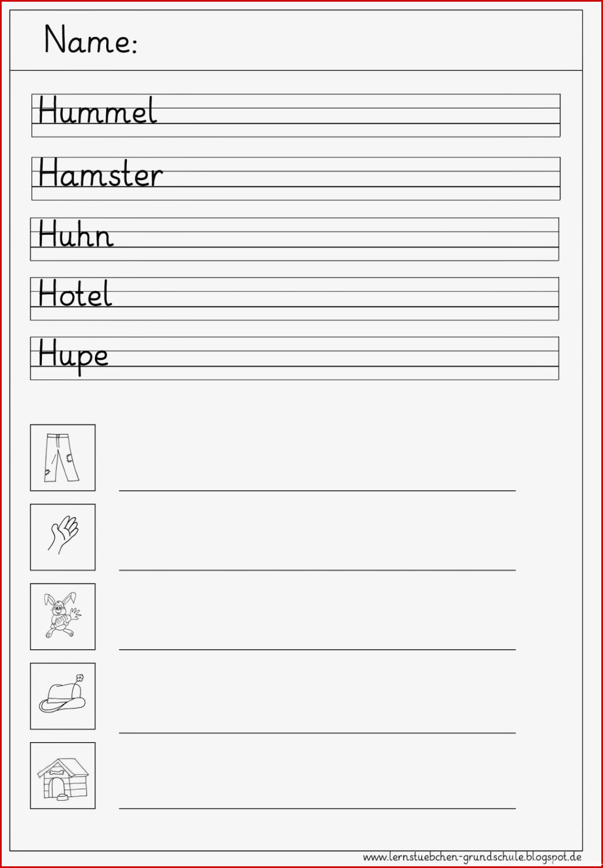Click the answer line next to rabbit
Viewport: 603px width, 868px height.
click(317, 649)
